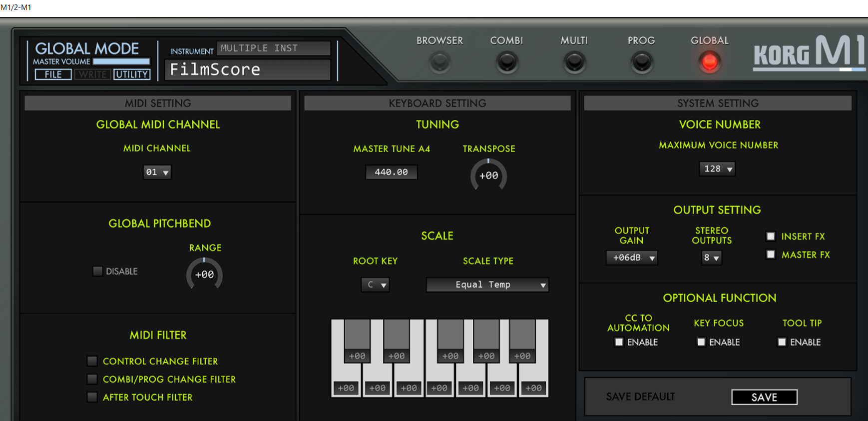Click the Master Tune 440.00 field
The image size is (868, 421).
tap(391, 172)
